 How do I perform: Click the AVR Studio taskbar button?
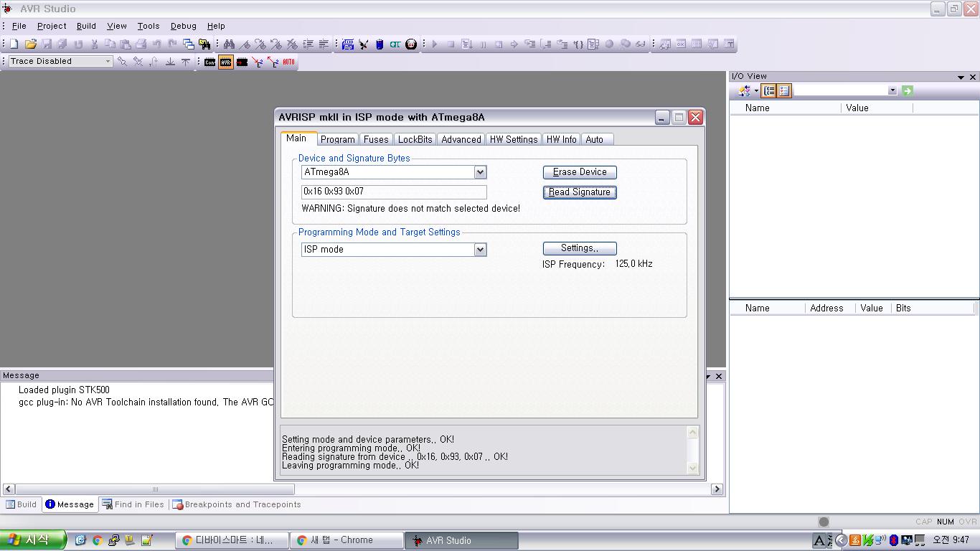462,540
